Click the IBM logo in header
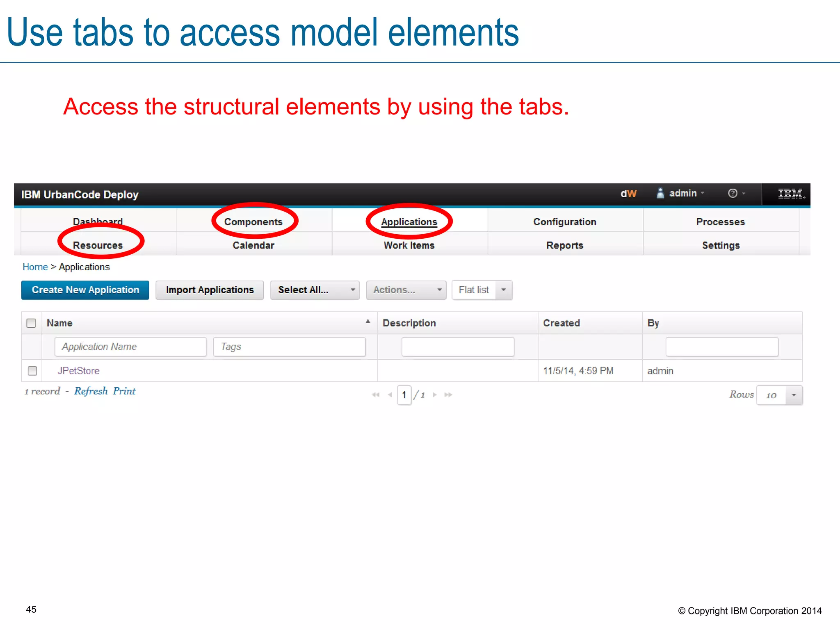 tap(791, 194)
